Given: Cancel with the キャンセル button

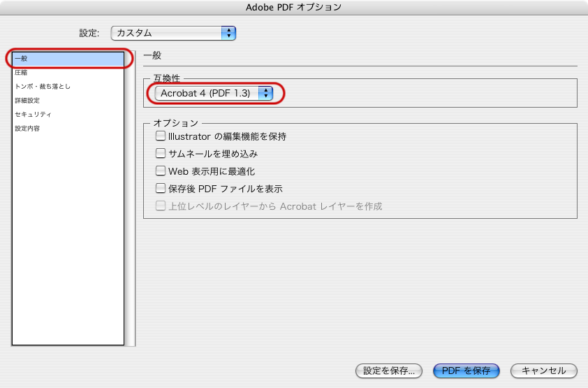Looking at the screenshot, I should 544,371.
